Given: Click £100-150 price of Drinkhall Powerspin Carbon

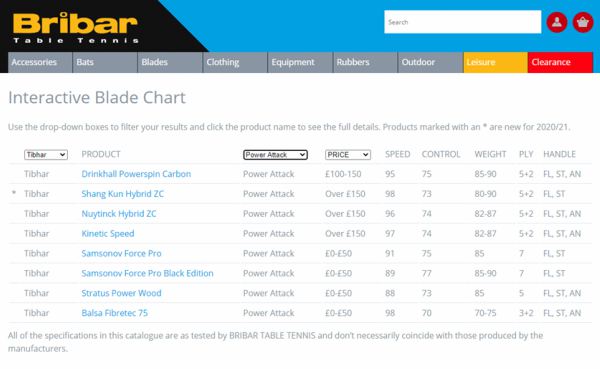Looking at the screenshot, I should pyautogui.click(x=343, y=174).
